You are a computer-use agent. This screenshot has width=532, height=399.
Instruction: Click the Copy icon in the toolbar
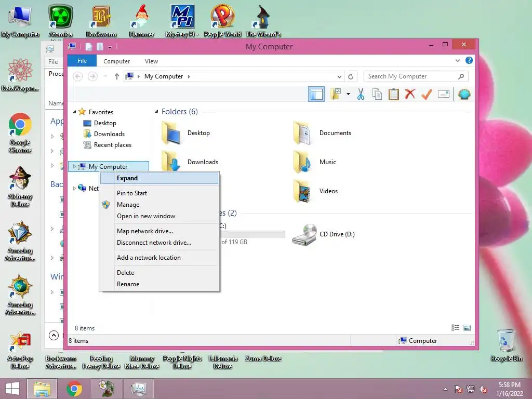[377, 94]
